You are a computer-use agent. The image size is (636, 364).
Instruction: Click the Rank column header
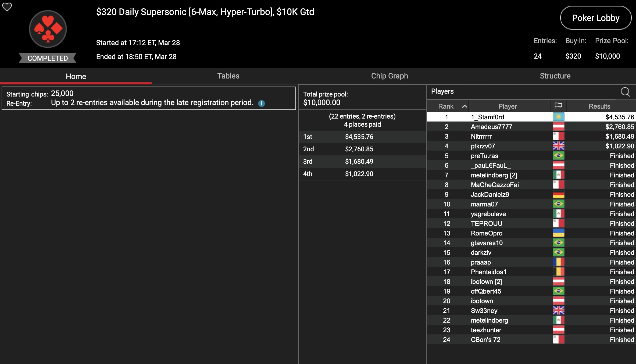[x=446, y=106]
